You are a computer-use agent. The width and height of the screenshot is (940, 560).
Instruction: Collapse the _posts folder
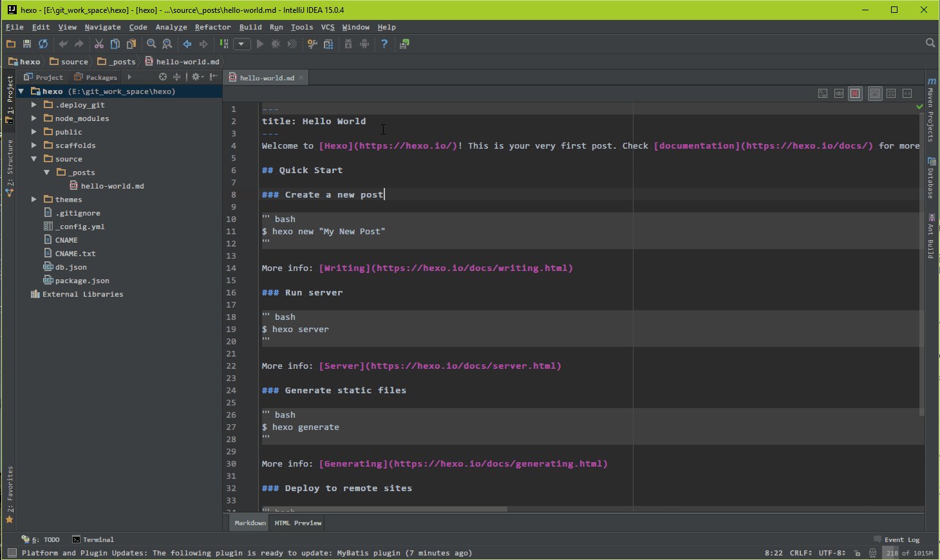coord(47,172)
